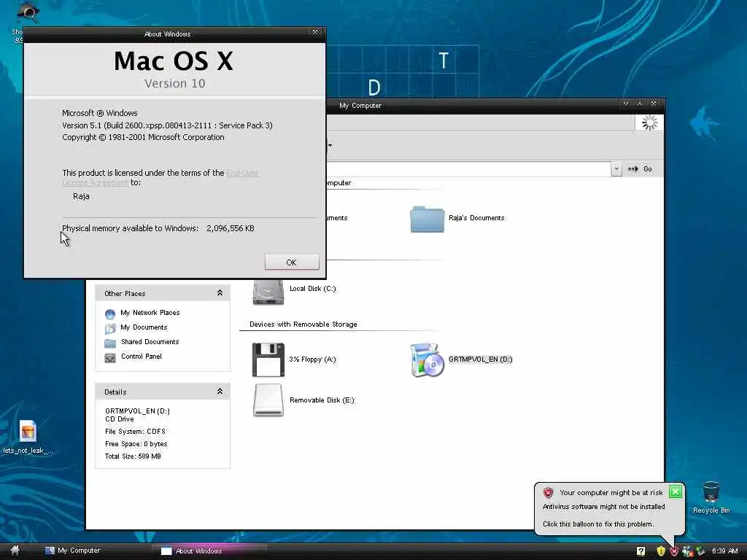Open My Documents link in Other Places

144,327
